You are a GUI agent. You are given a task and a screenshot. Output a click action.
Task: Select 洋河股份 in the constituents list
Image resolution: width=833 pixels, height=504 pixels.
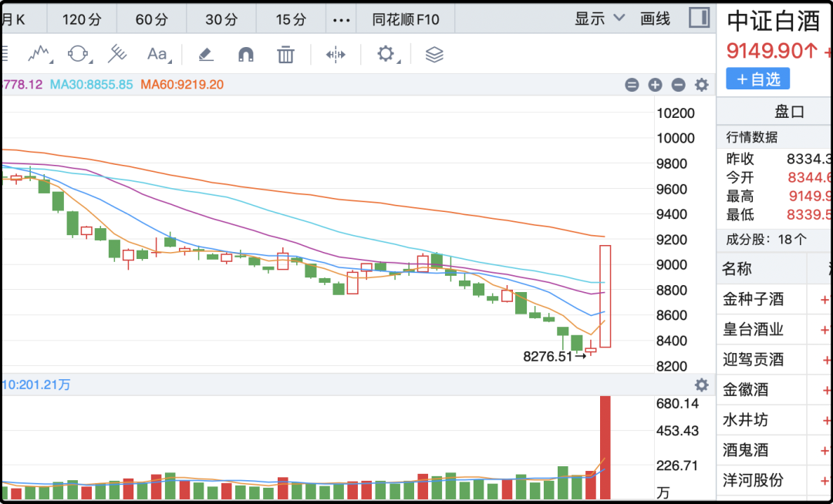tap(753, 480)
